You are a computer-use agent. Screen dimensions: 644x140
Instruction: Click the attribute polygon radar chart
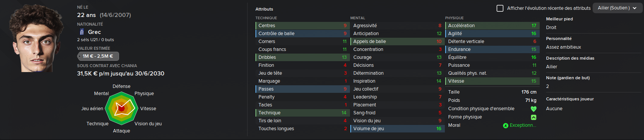(x=121, y=108)
